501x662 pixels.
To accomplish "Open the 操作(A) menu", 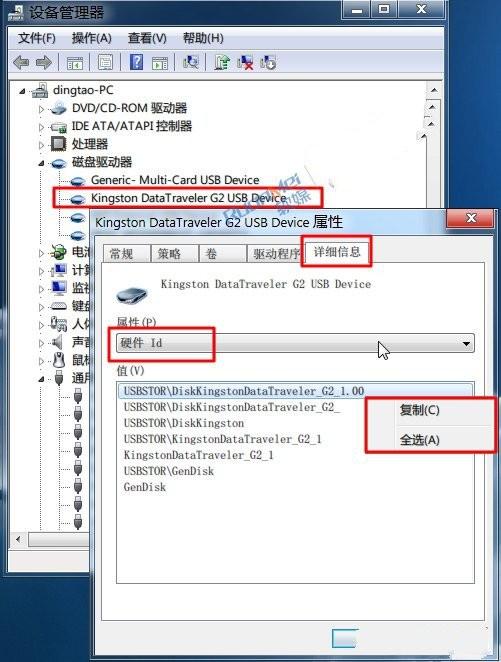I will 92,38.
